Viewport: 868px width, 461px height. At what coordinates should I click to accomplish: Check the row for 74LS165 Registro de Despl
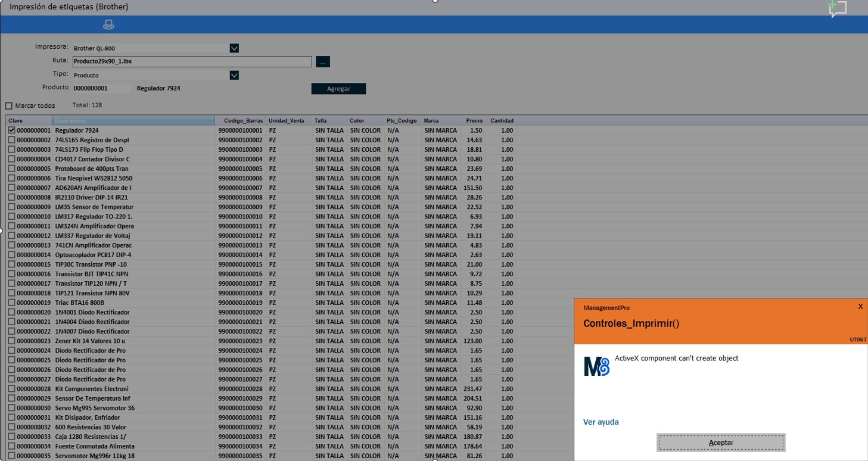[x=11, y=140]
